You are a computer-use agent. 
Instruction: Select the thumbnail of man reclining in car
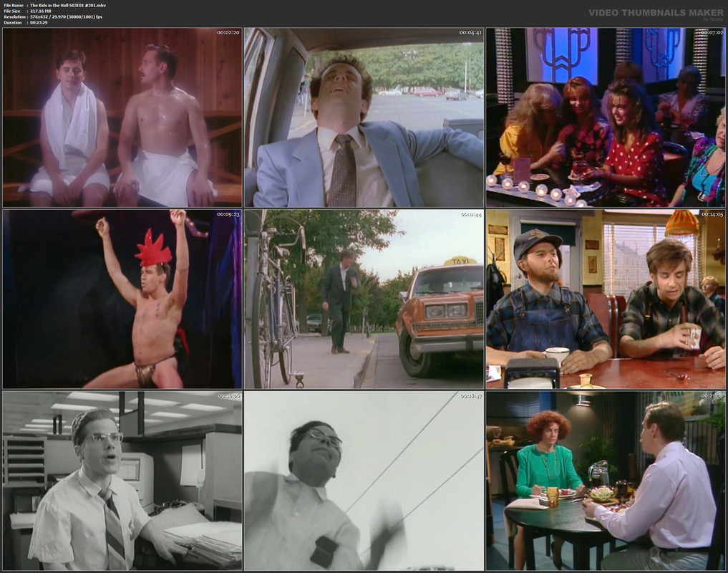364,117
